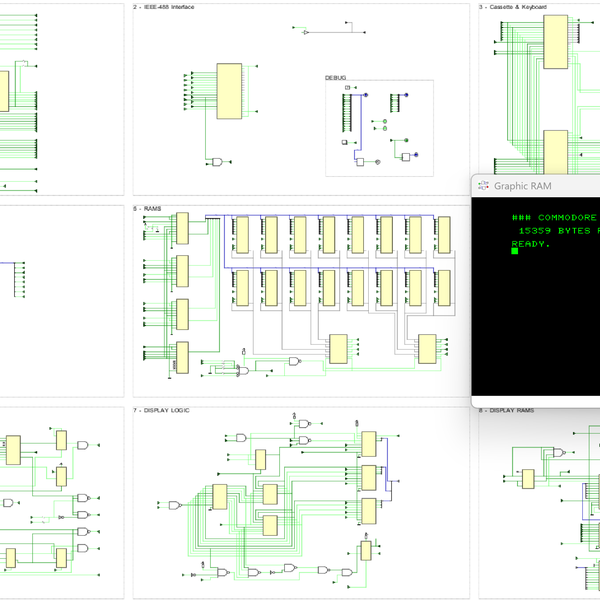Click the Graphic RAM window icon
The width and height of the screenshot is (600, 600).
pos(484,186)
